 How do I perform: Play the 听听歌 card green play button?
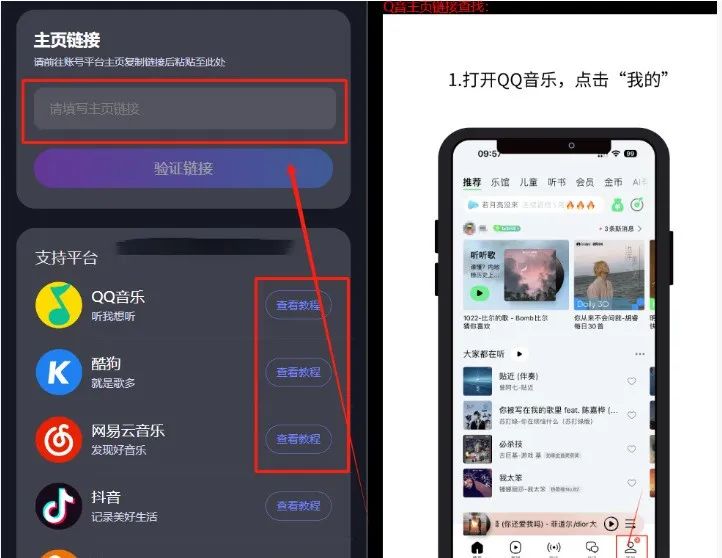point(479,293)
